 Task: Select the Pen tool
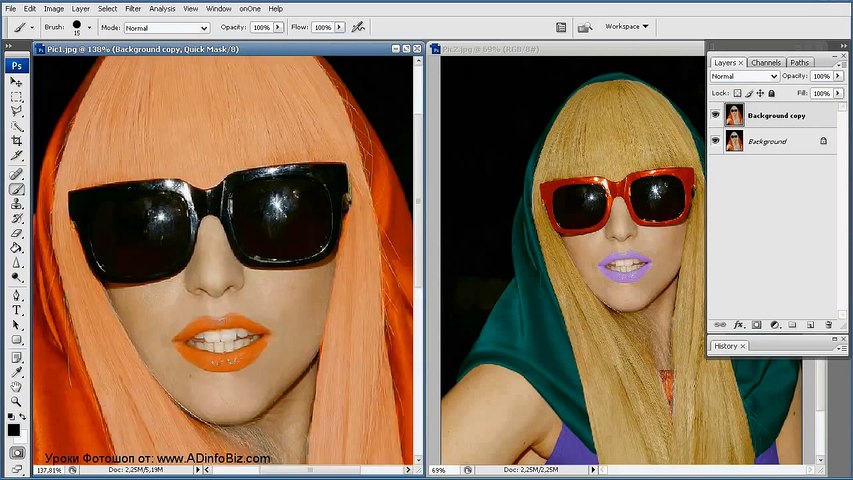point(16,296)
